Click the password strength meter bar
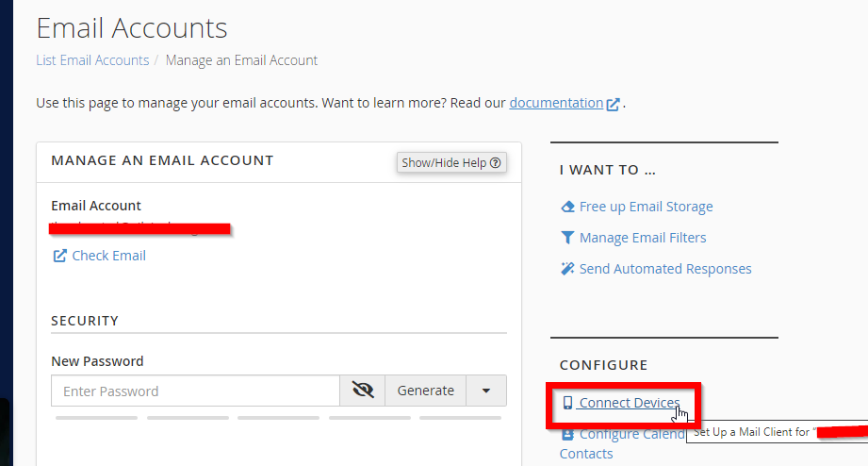This screenshot has width=868, height=466. pyautogui.click(x=278, y=418)
